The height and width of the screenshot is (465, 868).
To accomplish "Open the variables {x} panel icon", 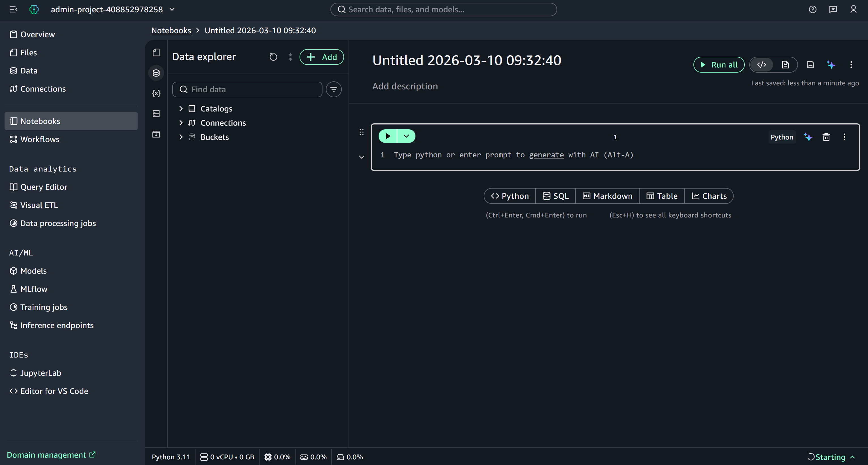I will [x=156, y=93].
